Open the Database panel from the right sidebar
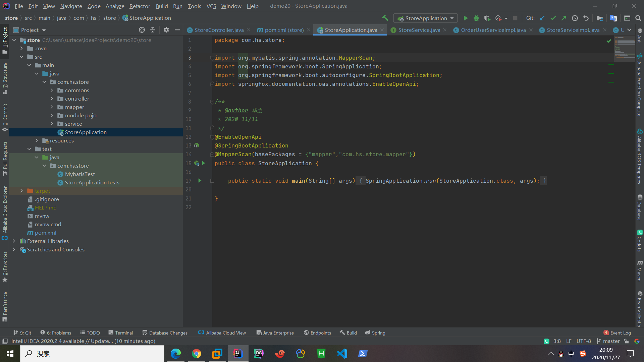The width and height of the screenshot is (644, 362). [x=640, y=208]
